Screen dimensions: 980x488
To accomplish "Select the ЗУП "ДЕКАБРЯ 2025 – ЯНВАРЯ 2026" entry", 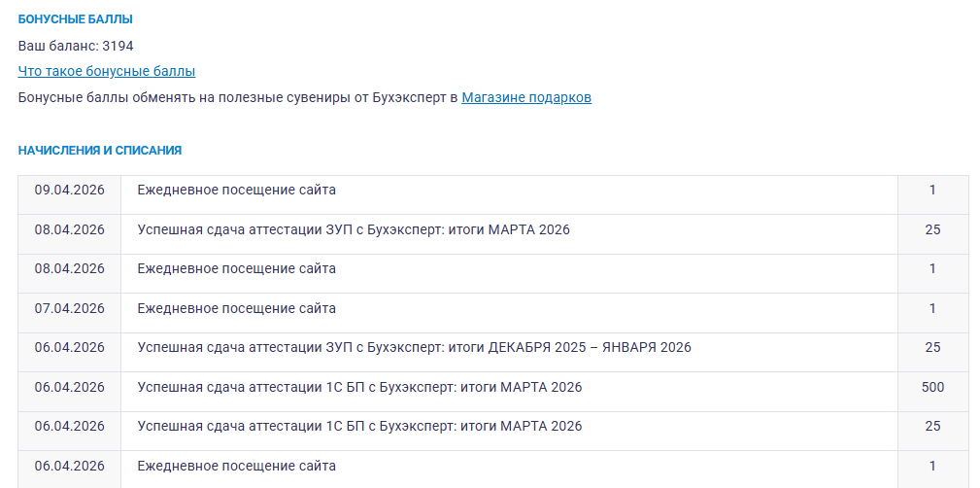I will [414, 347].
